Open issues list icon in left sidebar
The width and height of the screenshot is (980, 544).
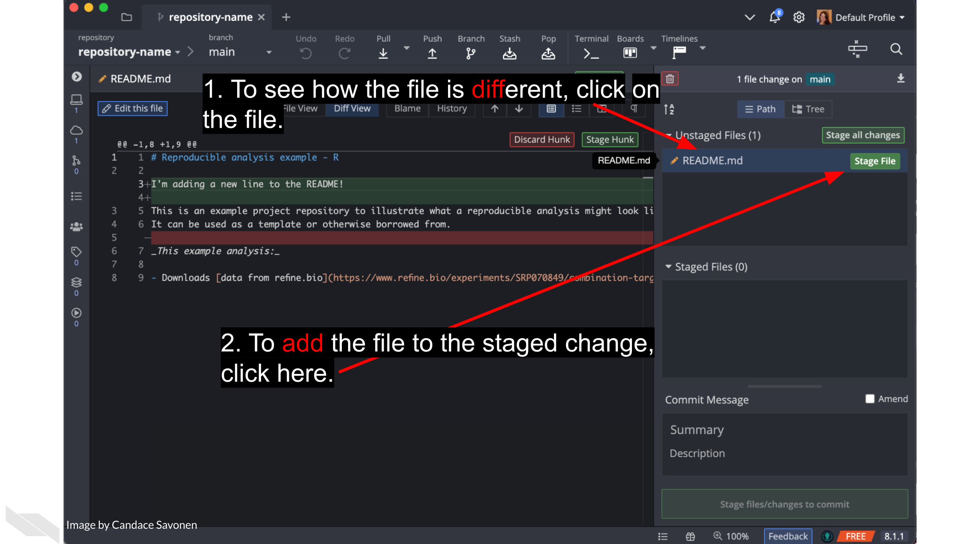click(76, 196)
